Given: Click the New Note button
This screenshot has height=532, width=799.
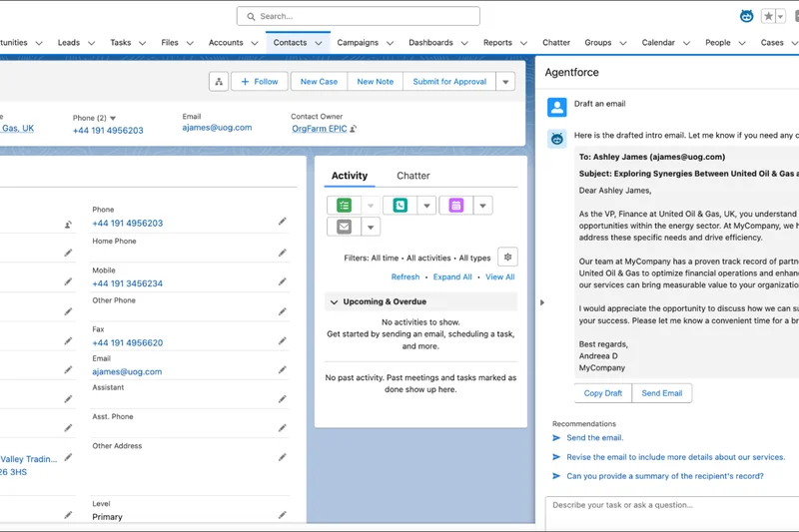Looking at the screenshot, I should (376, 82).
